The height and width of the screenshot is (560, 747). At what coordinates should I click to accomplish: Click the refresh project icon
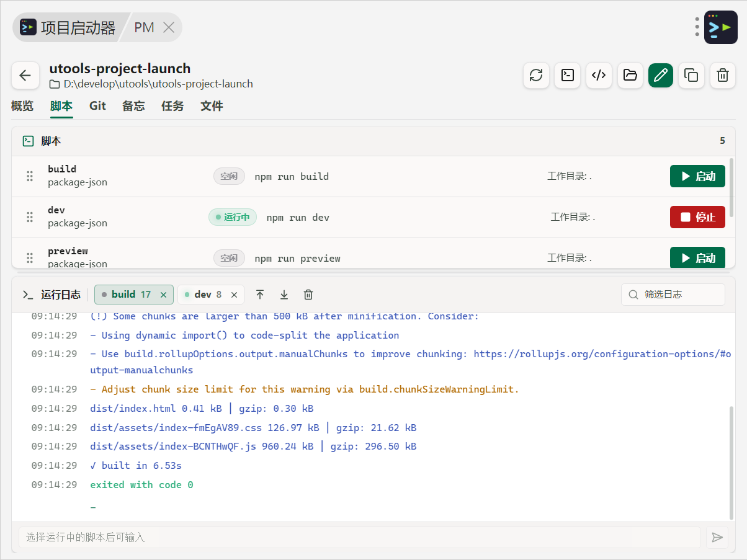[536, 76]
